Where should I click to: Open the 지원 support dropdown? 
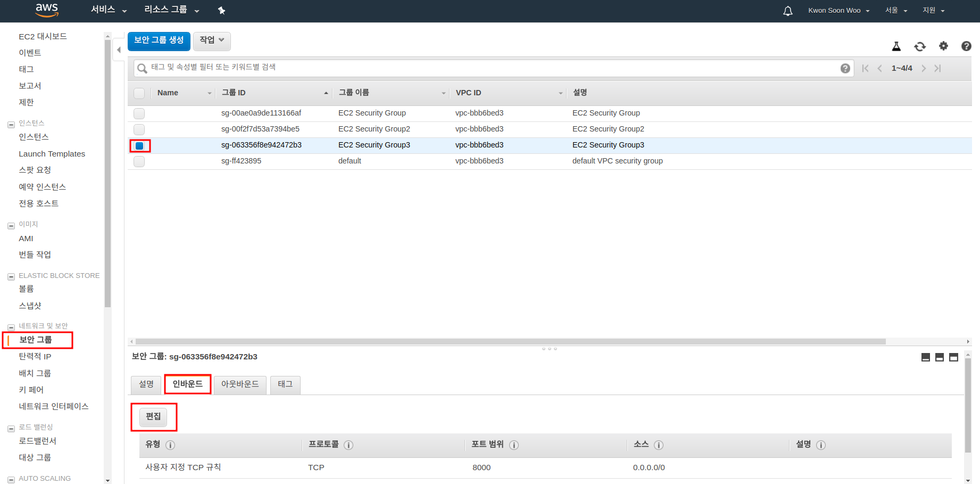coord(933,11)
